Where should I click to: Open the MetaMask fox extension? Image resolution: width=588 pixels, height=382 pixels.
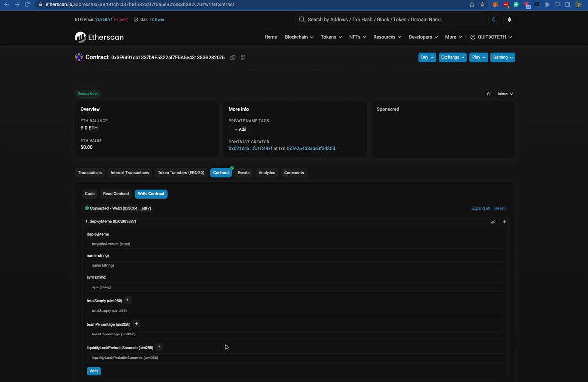pos(495,4)
